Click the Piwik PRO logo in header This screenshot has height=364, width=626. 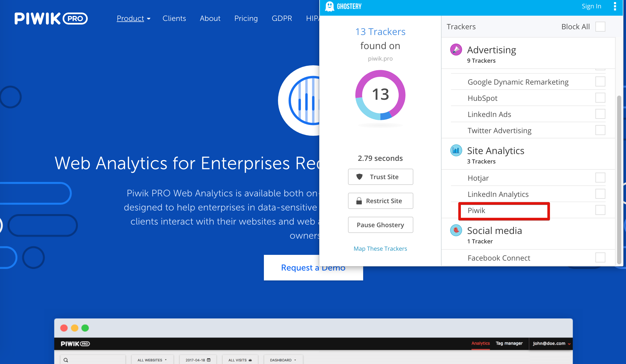point(51,19)
